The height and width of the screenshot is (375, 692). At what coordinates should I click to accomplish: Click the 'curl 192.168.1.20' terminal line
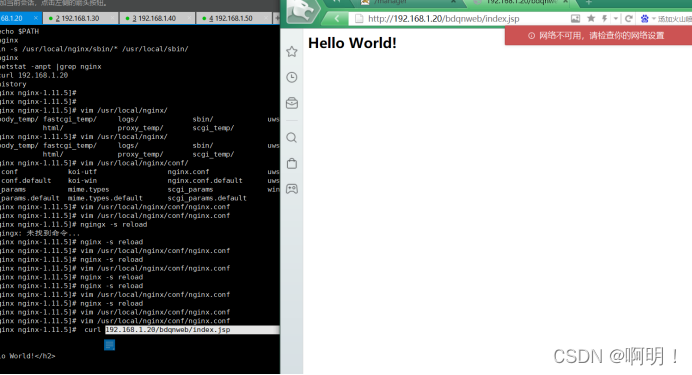tap(34, 75)
